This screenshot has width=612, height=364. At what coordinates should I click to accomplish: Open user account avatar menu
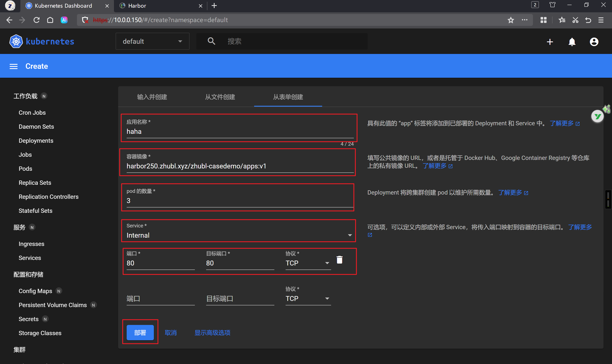594,42
